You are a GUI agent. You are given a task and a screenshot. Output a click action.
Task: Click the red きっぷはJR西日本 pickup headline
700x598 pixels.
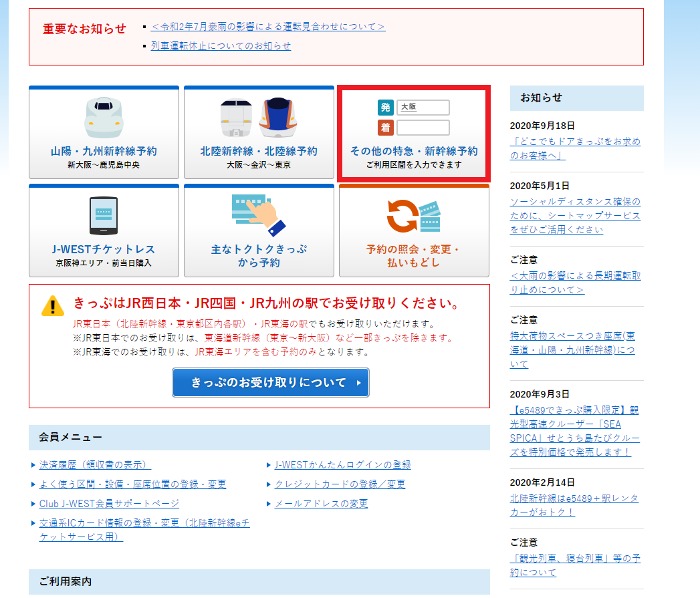coord(267,303)
